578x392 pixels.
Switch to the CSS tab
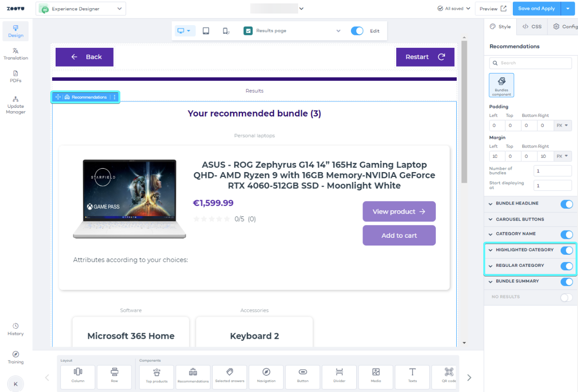tap(532, 27)
